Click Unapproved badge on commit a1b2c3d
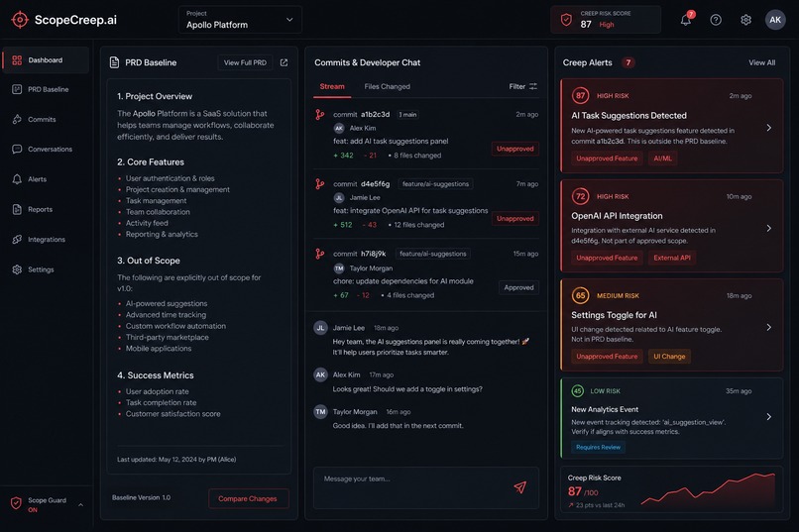This screenshot has width=799, height=532. tap(515, 149)
